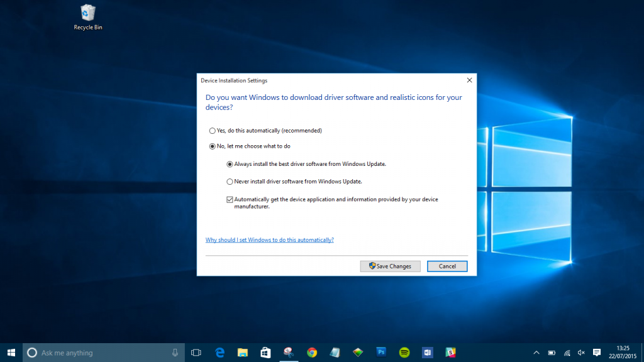The image size is (644, 362).
Task: Launch Microsoft Edge
Action: pyautogui.click(x=219, y=352)
